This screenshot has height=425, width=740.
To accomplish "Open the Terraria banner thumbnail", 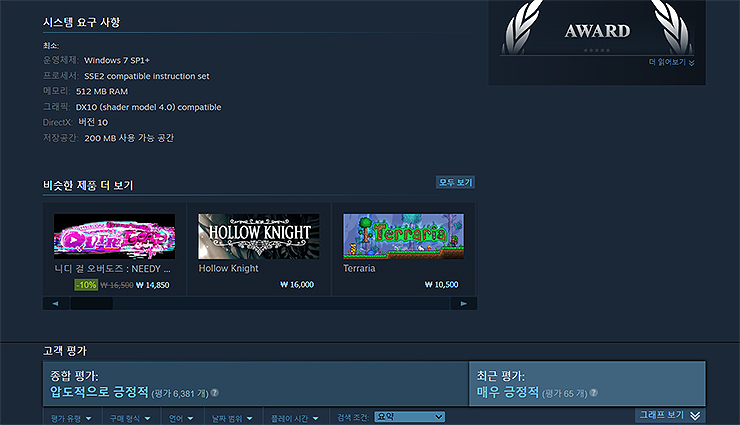I will 404,236.
